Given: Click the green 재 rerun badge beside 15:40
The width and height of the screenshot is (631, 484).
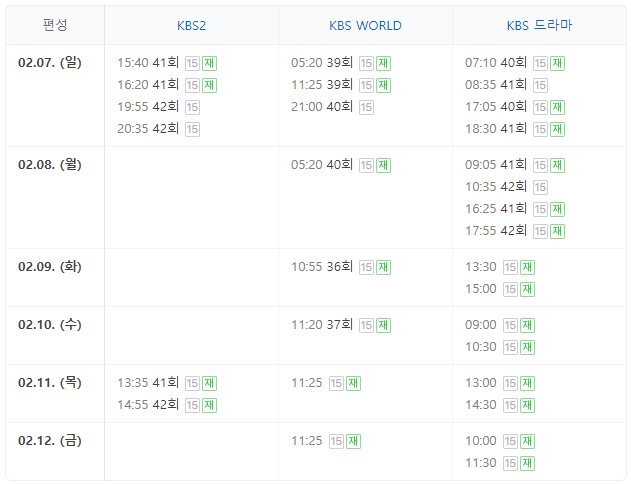Looking at the screenshot, I should [x=209, y=63].
